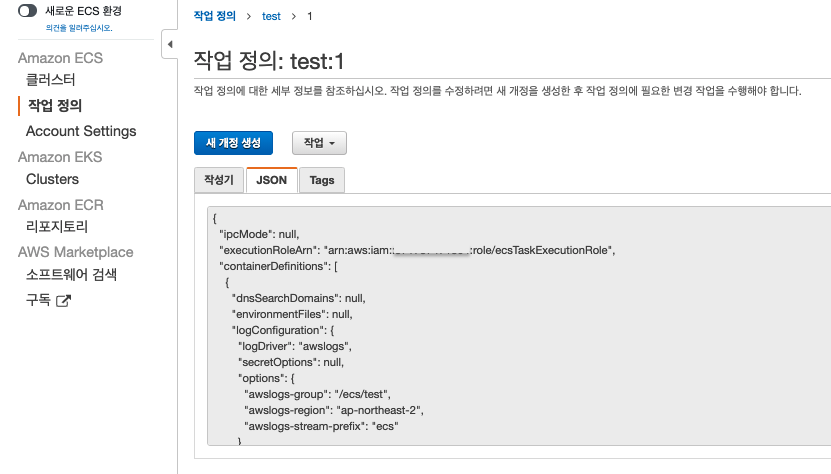The image size is (831, 474).
Task: Click the "secretOptions": null line
Action: tap(291, 362)
